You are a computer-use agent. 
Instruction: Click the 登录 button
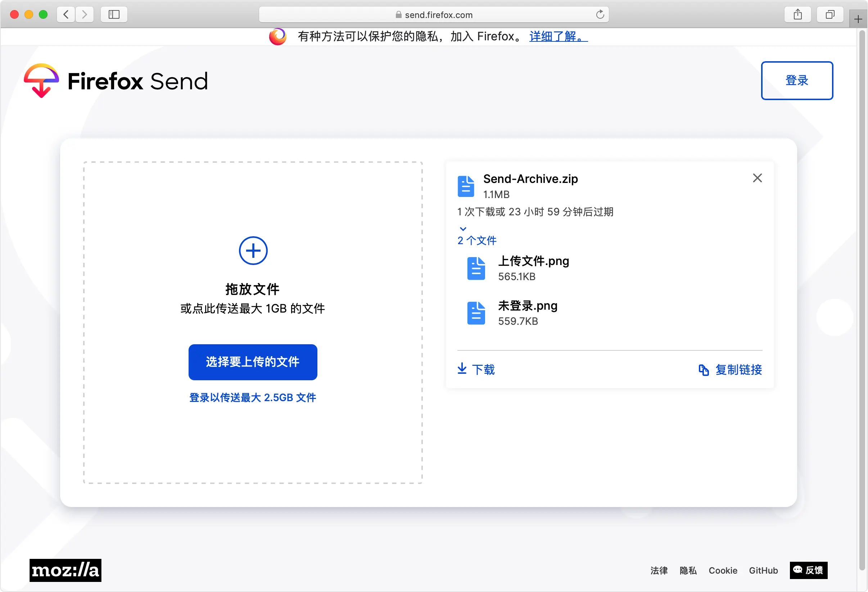click(797, 80)
